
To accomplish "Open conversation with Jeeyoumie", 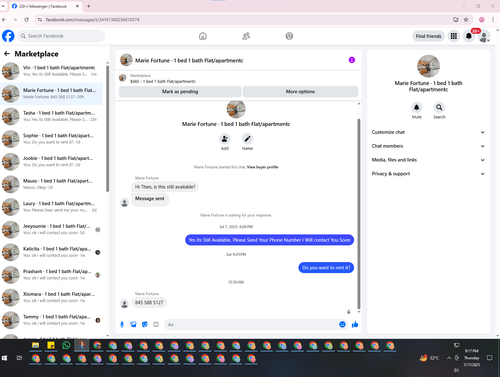I will click(x=52, y=230).
